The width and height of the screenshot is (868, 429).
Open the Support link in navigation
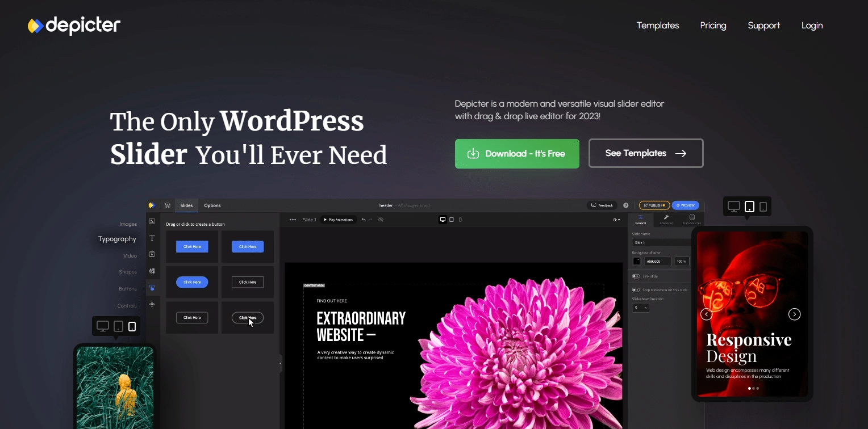tap(763, 26)
